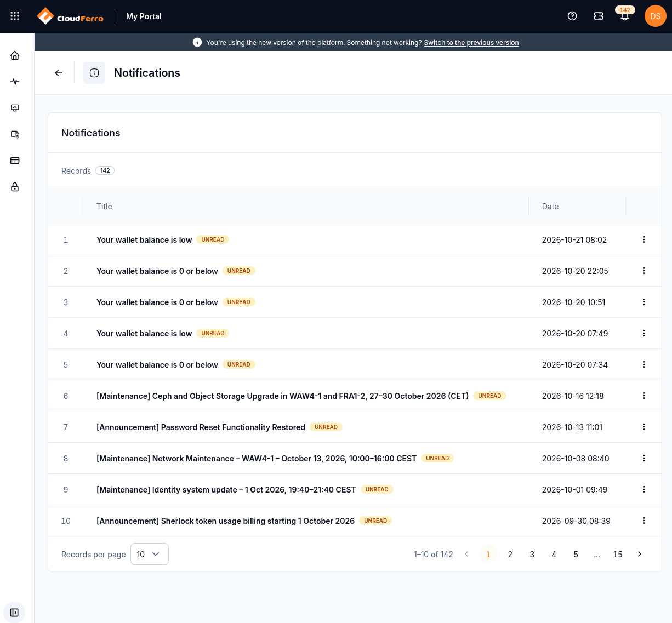Screen dimensions: 672x623
Task: Go to page 1
Action: pos(488,554)
